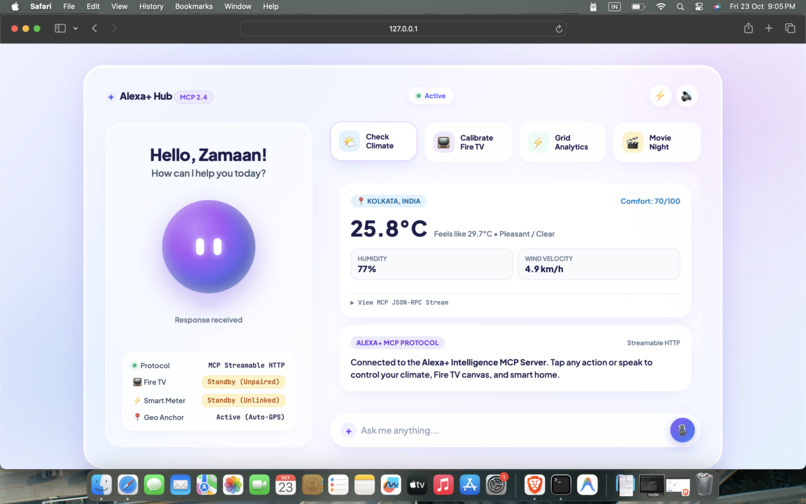Open Freeform from the Dock

click(x=391, y=484)
